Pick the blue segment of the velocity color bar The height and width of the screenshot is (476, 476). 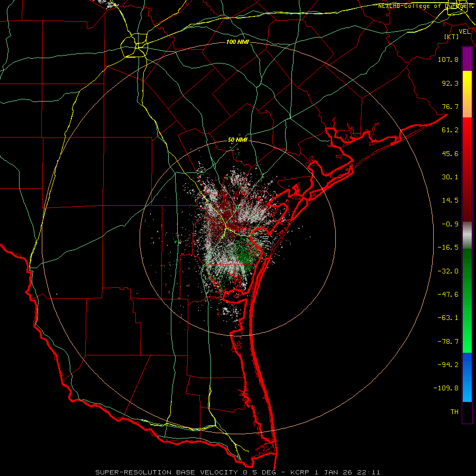click(467, 377)
